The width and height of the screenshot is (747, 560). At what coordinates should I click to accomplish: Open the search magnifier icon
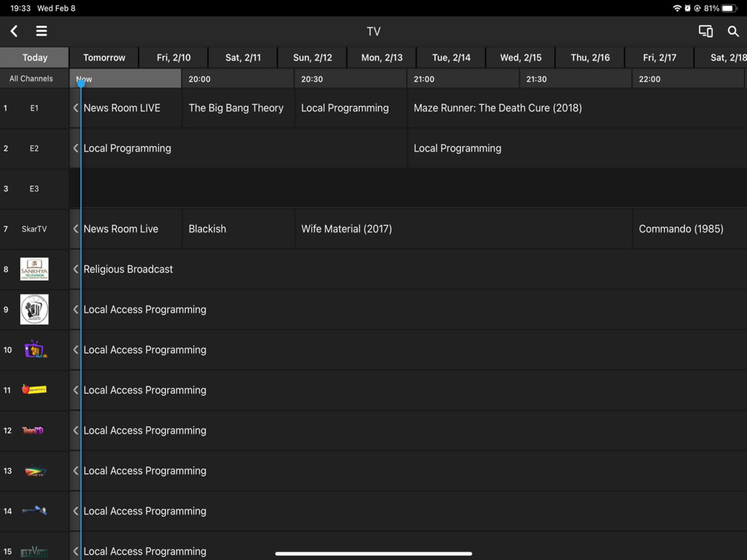click(x=734, y=31)
